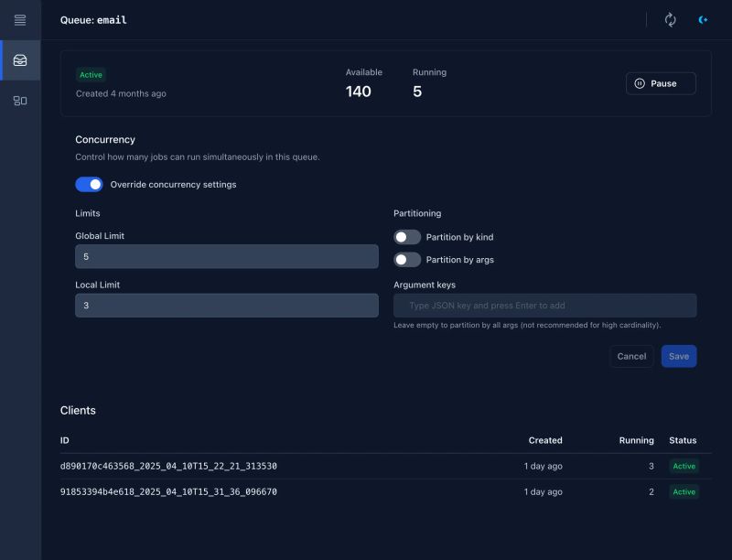Click the Running column header in Clients
The image size is (732, 560).
point(636,440)
